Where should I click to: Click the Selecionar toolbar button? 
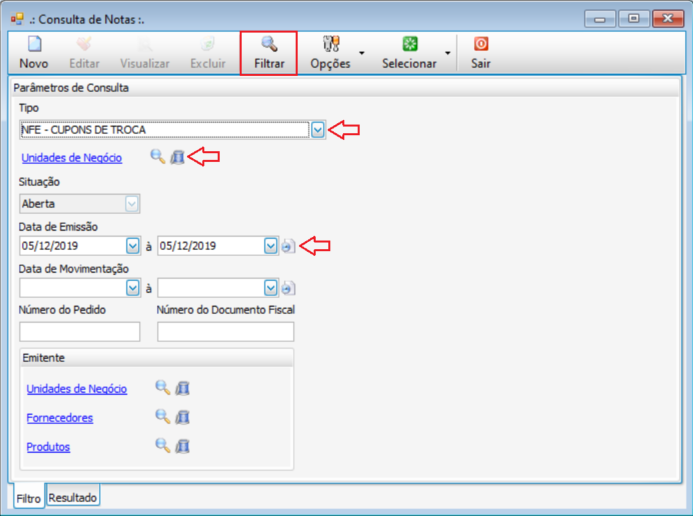pyautogui.click(x=409, y=53)
